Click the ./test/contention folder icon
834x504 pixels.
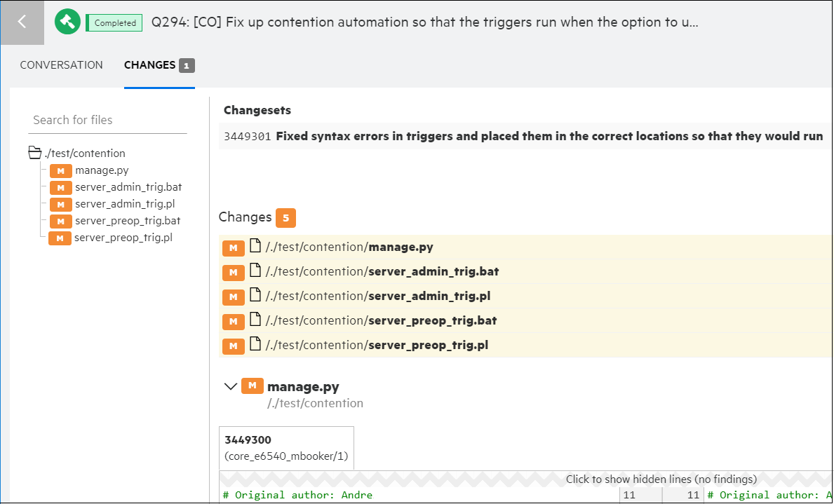pos(34,153)
